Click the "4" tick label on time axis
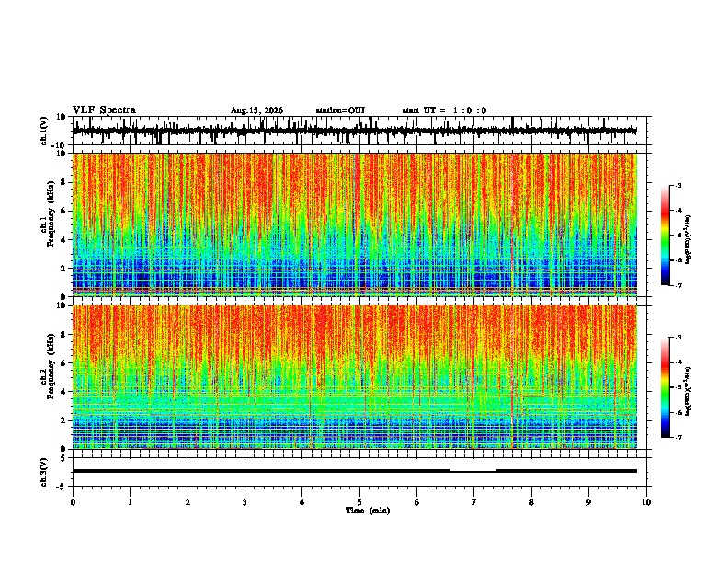 [302, 502]
